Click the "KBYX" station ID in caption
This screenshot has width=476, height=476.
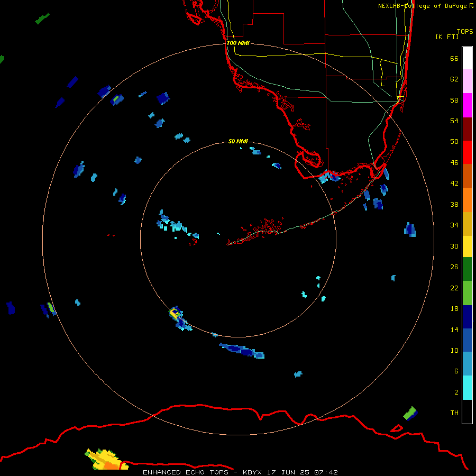coord(252,472)
